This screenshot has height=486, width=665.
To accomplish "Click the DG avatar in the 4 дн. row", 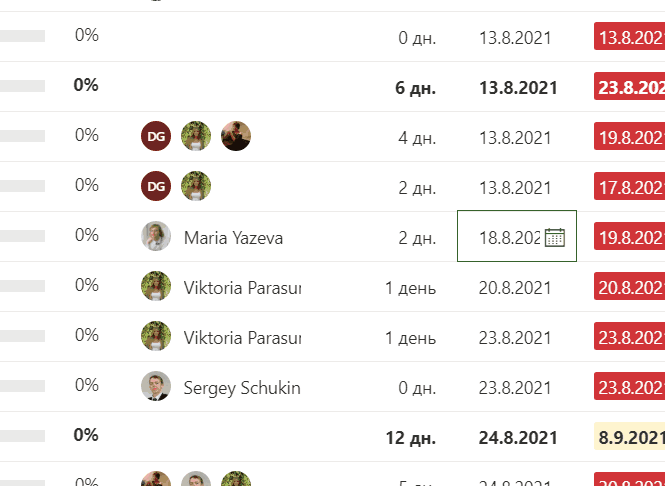I will click(x=156, y=136).
